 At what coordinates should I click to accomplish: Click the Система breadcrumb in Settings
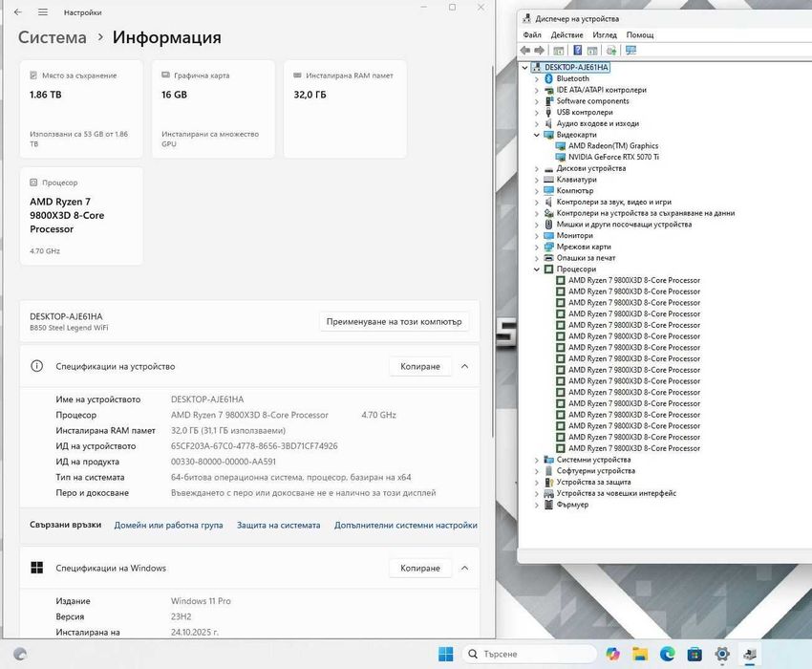53,37
